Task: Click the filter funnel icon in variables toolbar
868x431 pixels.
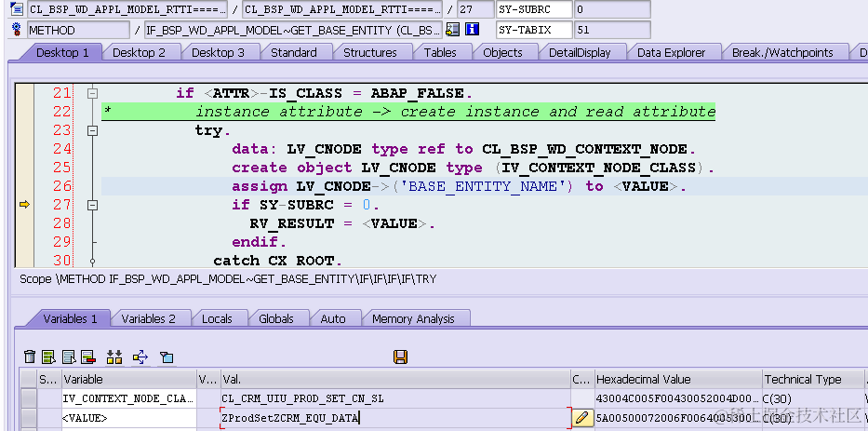Action: (x=167, y=357)
